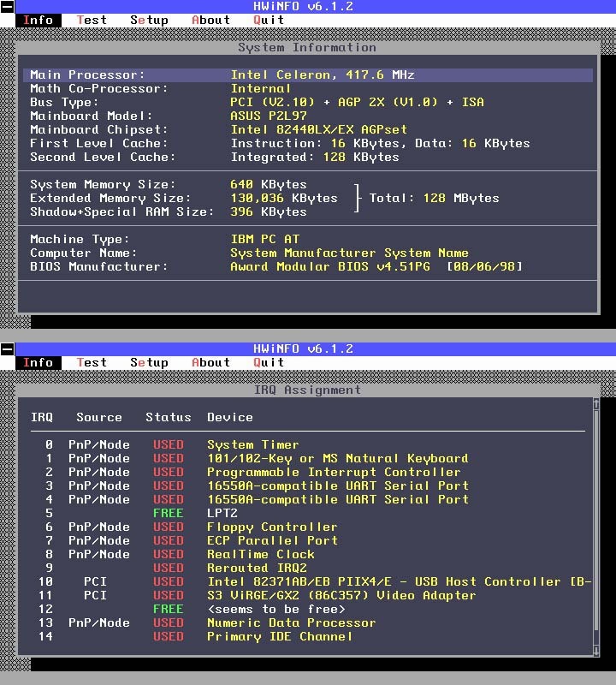
Task: Click Extended Memory Size 130,036 KBytes
Action: [284, 198]
